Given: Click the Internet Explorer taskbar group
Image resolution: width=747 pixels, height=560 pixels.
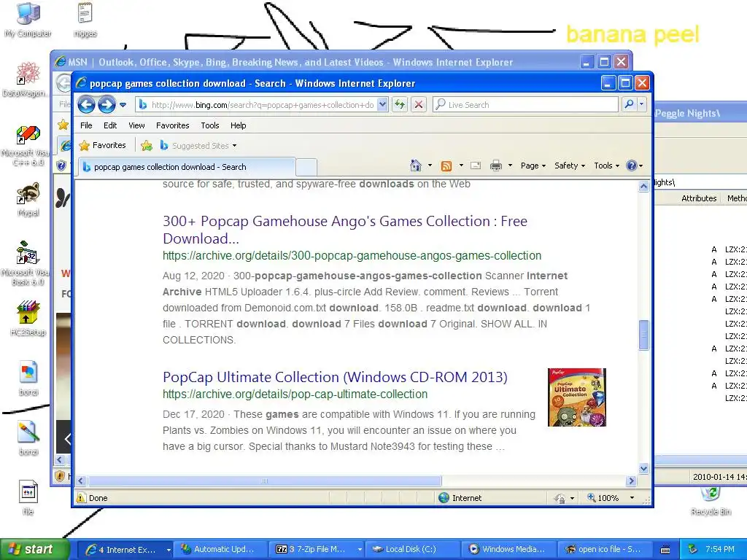Looking at the screenshot, I should tap(125, 549).
